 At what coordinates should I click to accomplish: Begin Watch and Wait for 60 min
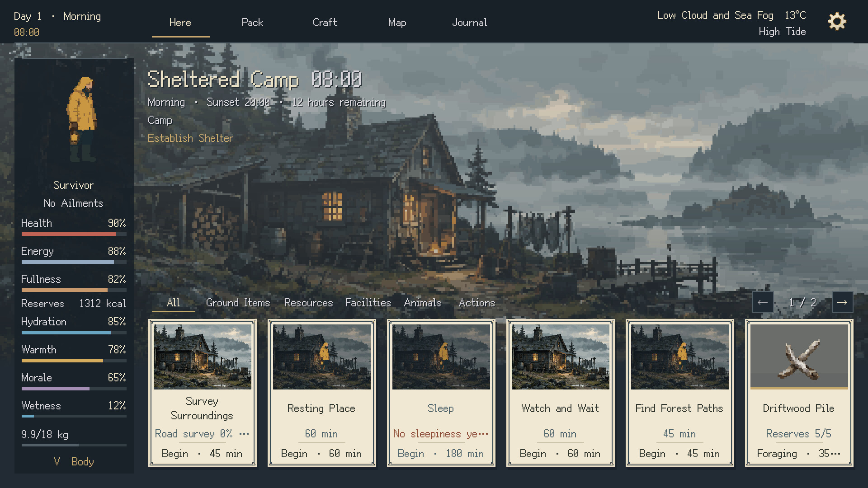tap(560, 454)
